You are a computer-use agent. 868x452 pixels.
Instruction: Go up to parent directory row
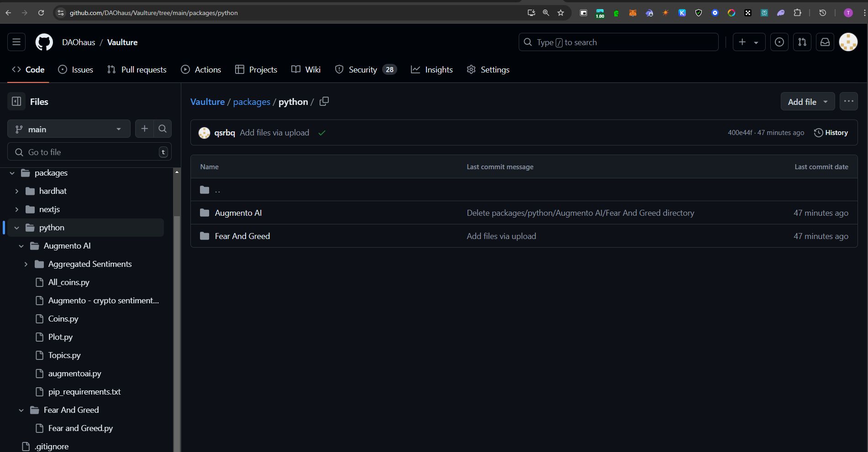tap(524, 190)
